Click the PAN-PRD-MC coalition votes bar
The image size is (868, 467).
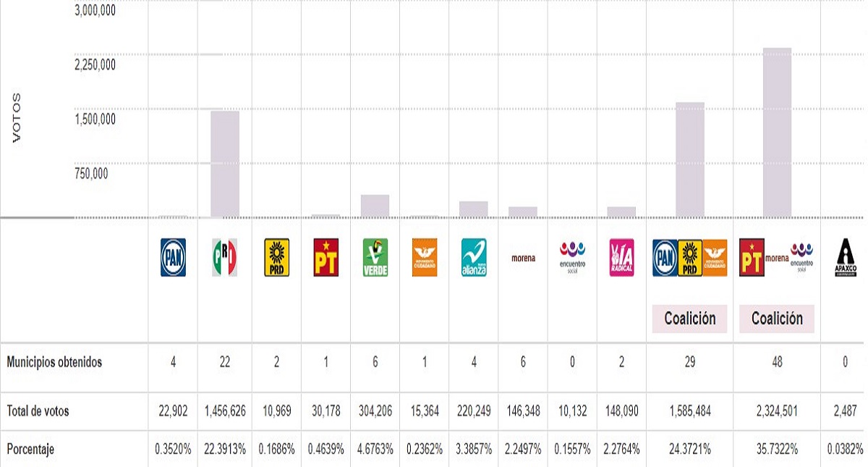689,160
